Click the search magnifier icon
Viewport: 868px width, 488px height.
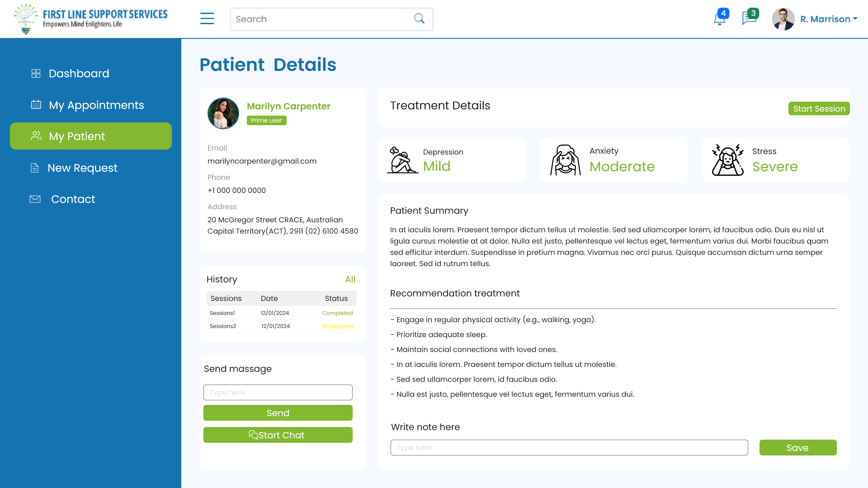click(x=419, y=19)
